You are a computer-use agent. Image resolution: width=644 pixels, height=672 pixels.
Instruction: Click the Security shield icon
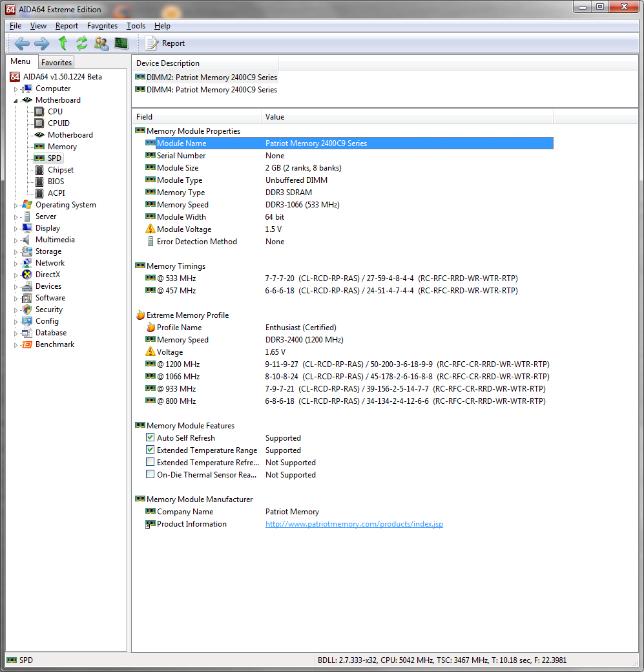click(27, 310)
